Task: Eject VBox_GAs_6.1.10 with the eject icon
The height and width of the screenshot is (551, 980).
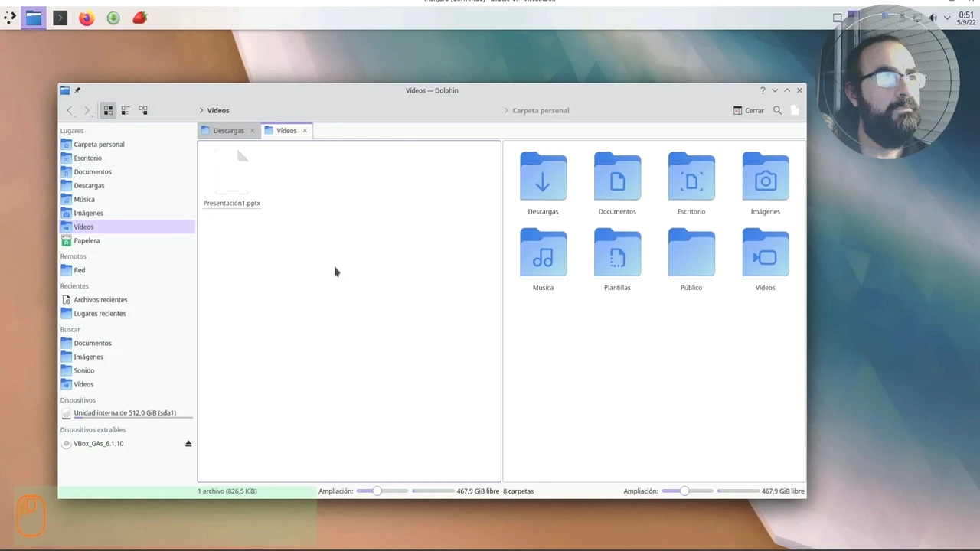Action: pyautogui.click(x=188, y=444)
